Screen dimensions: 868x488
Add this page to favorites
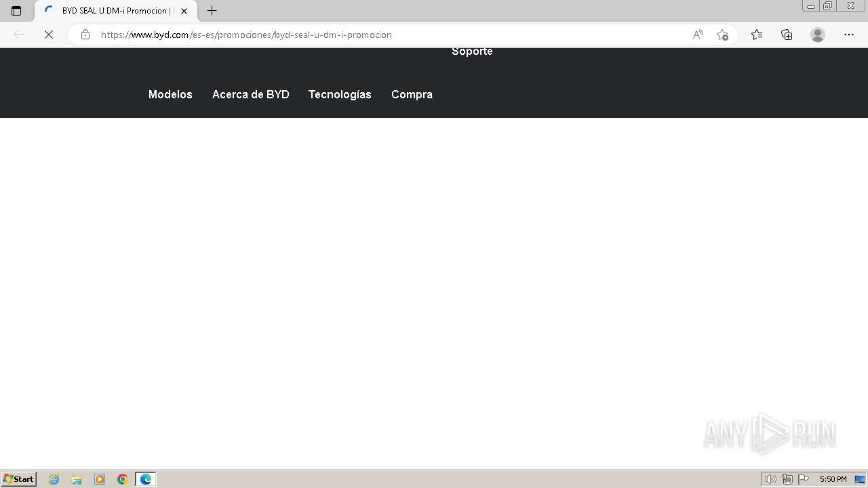(722, 35)
